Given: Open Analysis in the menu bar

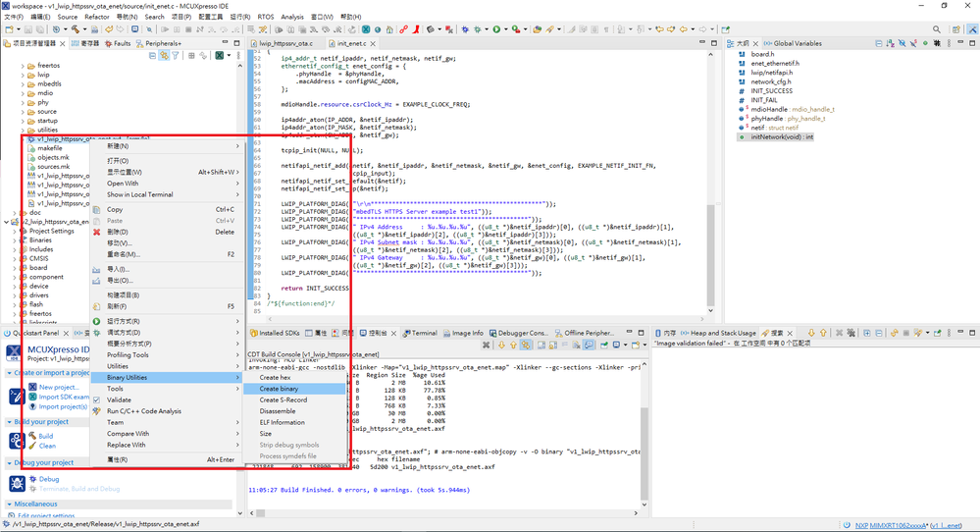Looking at the screenshot, I should pos(292,17).
